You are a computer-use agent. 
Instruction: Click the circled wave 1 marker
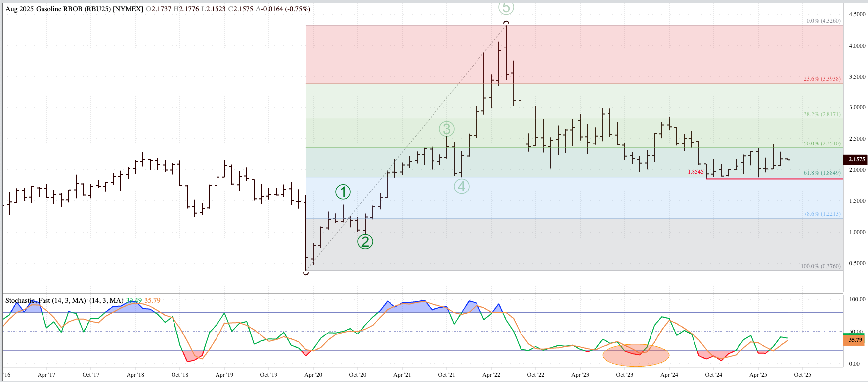pos(343,192)
